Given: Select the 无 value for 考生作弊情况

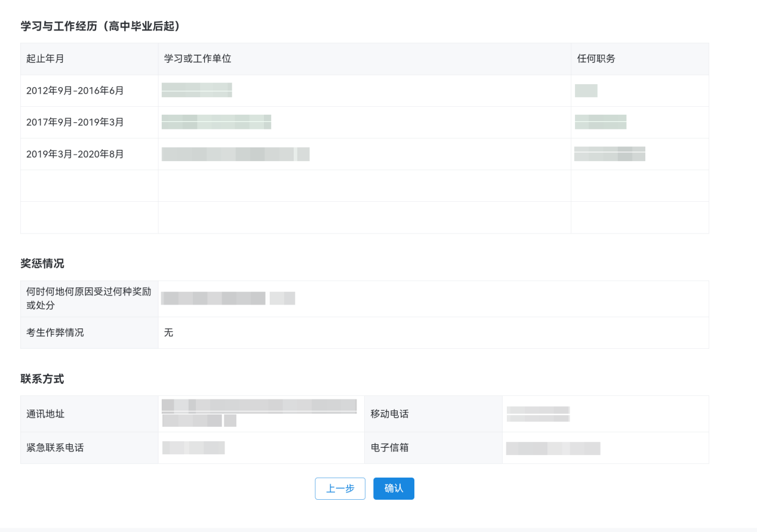Looking at the screenshot, I should tap(169, 333).
